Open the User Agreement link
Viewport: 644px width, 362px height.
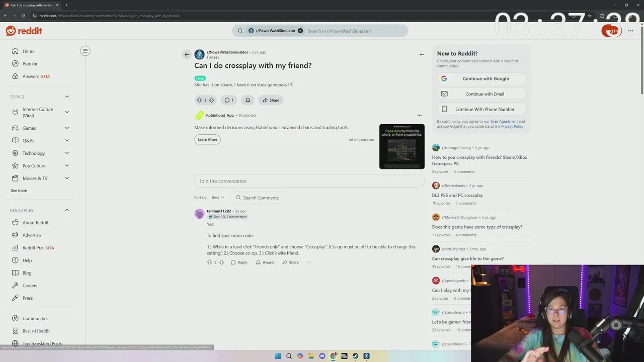(504, 121)
